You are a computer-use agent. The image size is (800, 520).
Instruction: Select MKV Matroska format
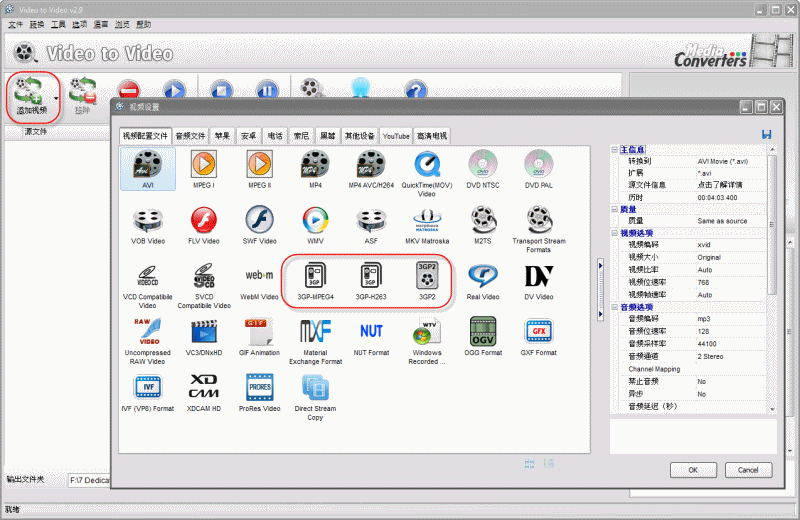pos(427,226)
